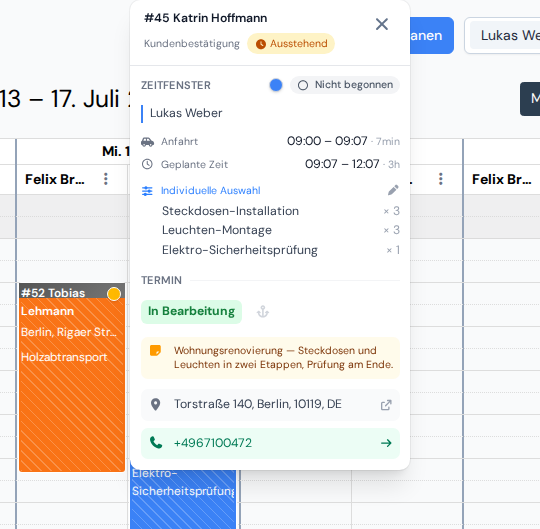540x529 pixels.
Task: Click the map pin location icon
Action: click(156, 404)
